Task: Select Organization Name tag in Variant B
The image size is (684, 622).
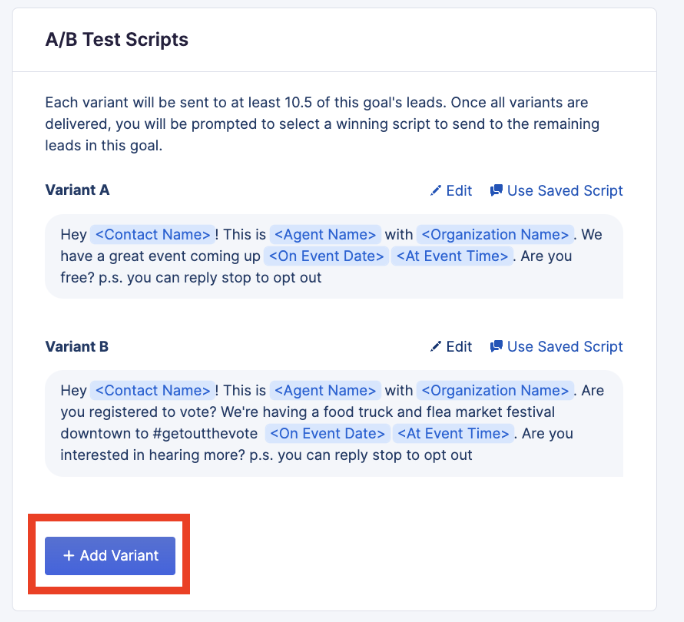Action: point(495,391)
